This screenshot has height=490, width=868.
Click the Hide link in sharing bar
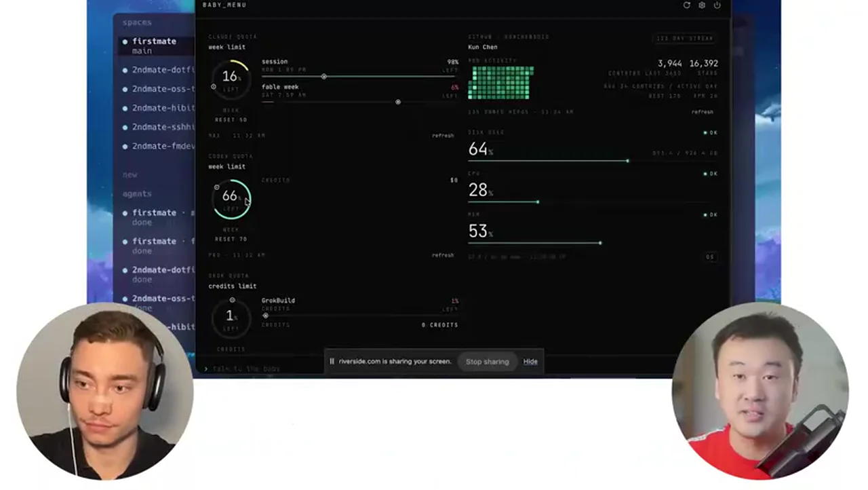pos(530,362)
